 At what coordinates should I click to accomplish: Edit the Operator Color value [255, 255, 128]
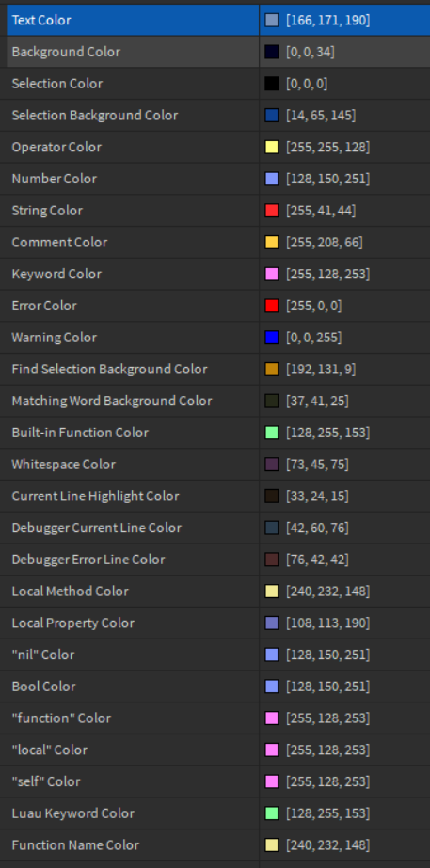click(x=328, y=148)
